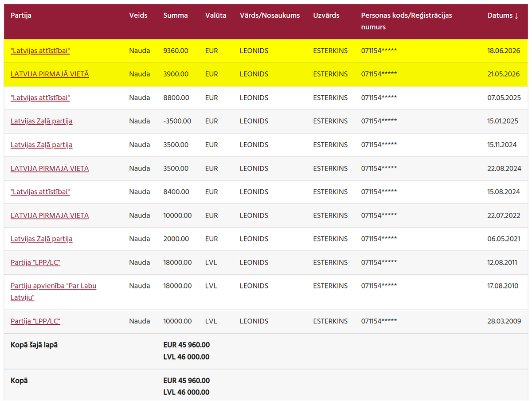Click the date 17.08.2010
This screenshot has width=532, height=401.
click(503, 286)
